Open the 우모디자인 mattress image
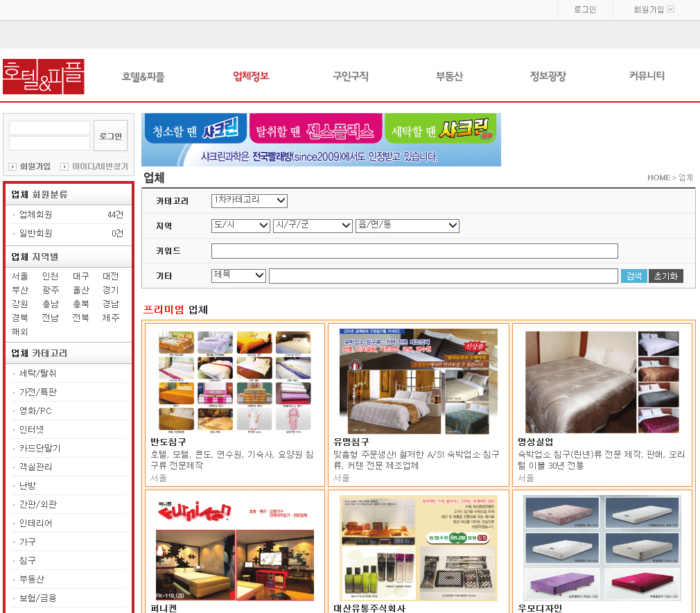 click(x=602, y=548)
